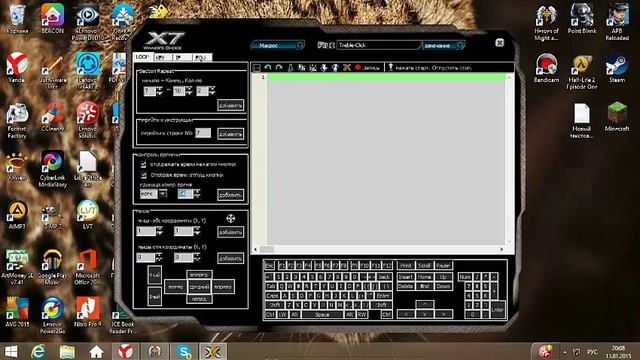The height and width of the screenshot is (360, 640).
Task: Open the Point Blank desktop icon
Action: (582, 18)
